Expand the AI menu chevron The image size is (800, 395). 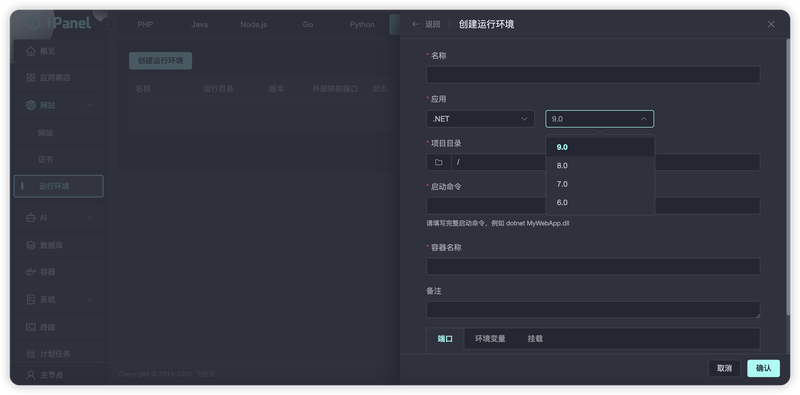click(90, 217)
